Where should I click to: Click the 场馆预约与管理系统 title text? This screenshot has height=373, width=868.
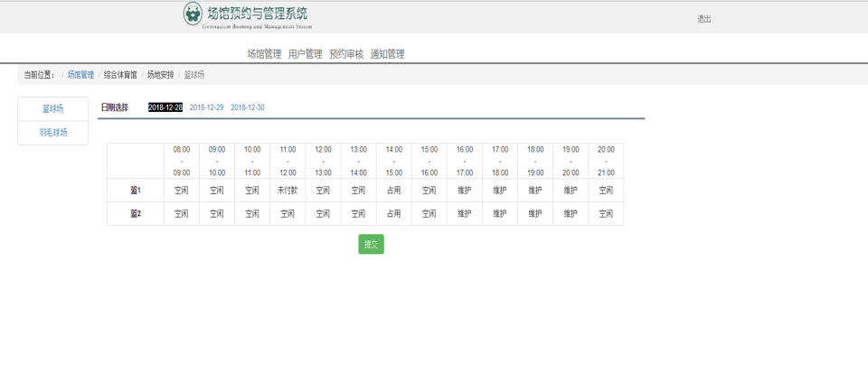click(x=257, y=14)
